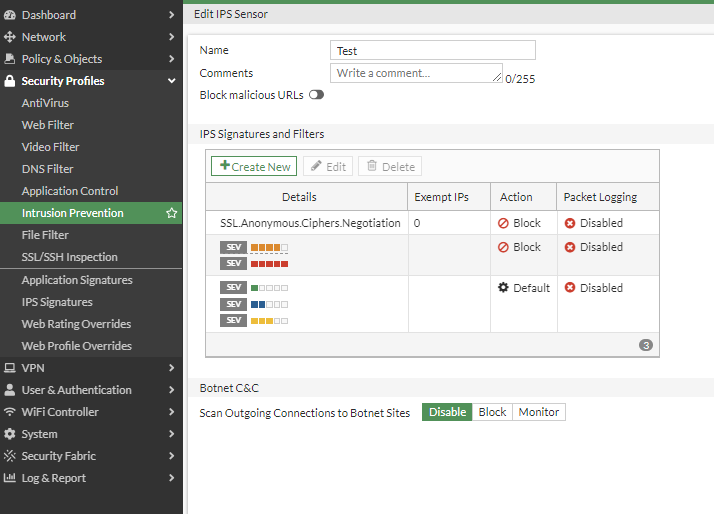Image resolution: width=714 pixels, height=514 pixels.
Task: Click the favorite star on Intrusion Prevention
Action: click(x=171, y=213)
